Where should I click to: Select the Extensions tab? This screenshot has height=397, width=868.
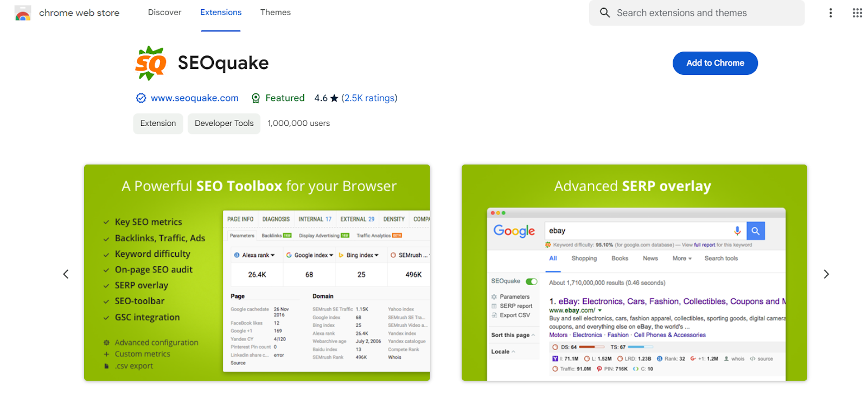tap(221, 12)
